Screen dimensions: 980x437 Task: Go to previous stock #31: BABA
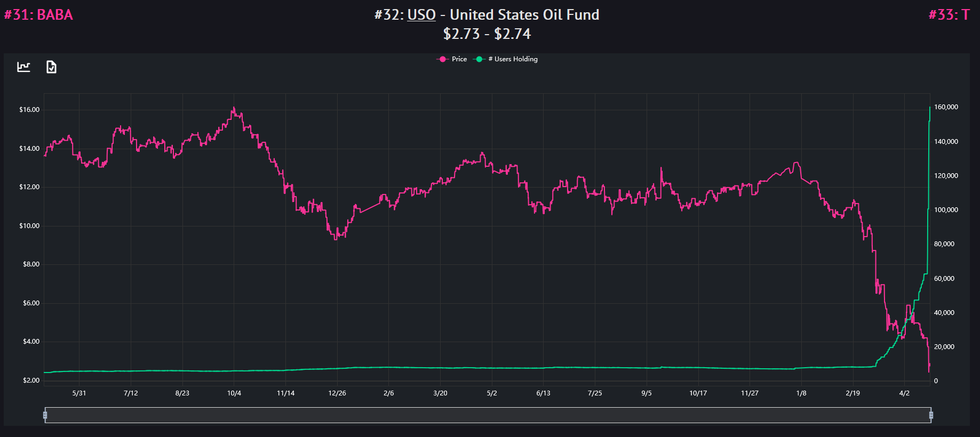point(38,15)
